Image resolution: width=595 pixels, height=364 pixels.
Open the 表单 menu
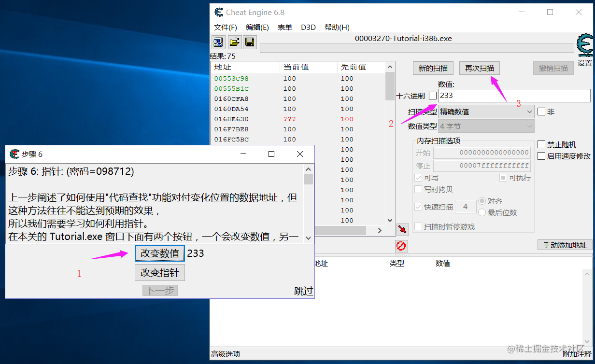pos(285,28)
